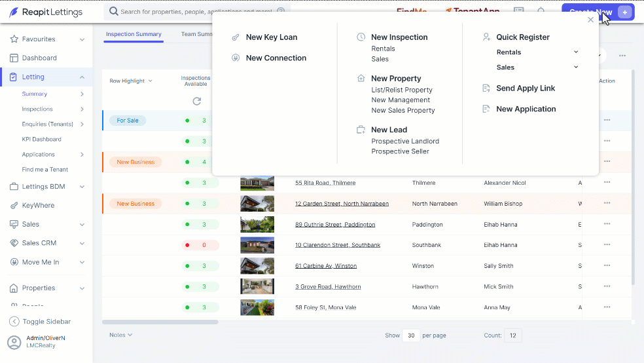Image resolution: width=644 pixels, height=363 pixels.
Task: Open the Row Highlight dropdown
Action: pos(131,81)
